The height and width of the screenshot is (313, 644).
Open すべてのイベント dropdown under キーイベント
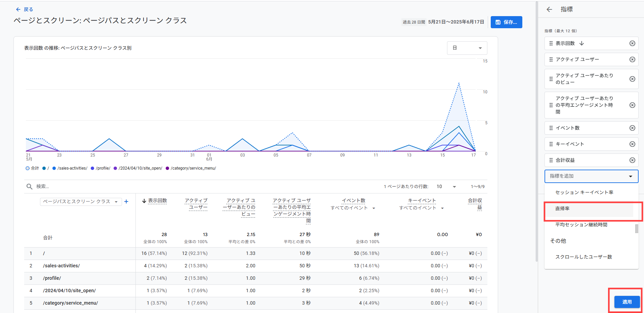tap(421, 208)
